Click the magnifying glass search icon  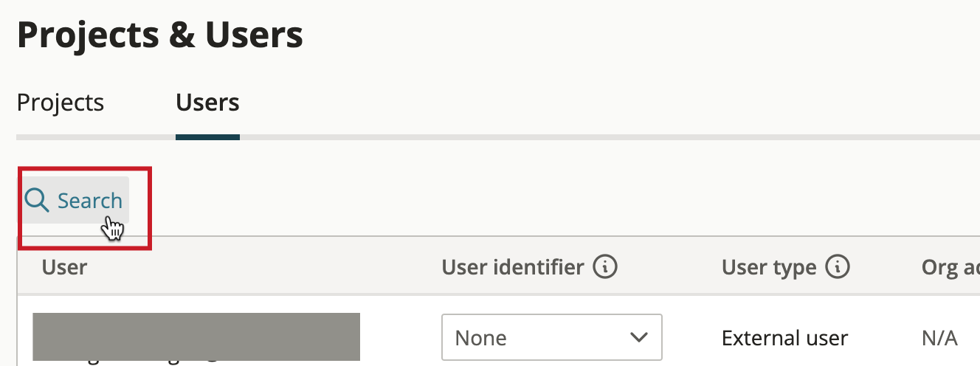pos(36,200)
